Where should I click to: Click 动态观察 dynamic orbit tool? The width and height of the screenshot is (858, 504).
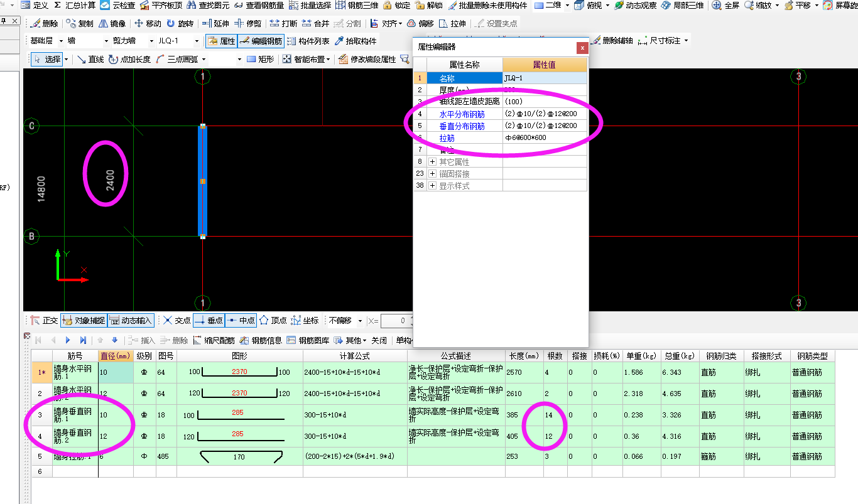tap(636, 5)
